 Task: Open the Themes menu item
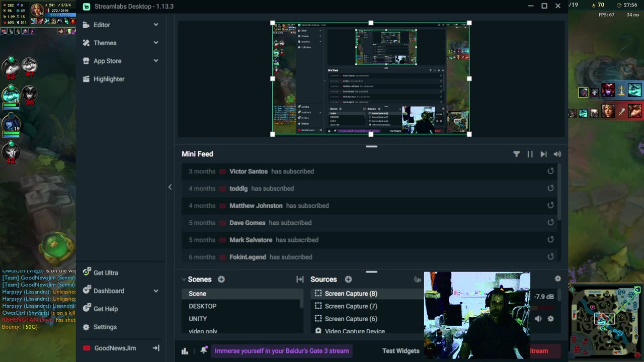pyautogui.click(x=105, y=43)
